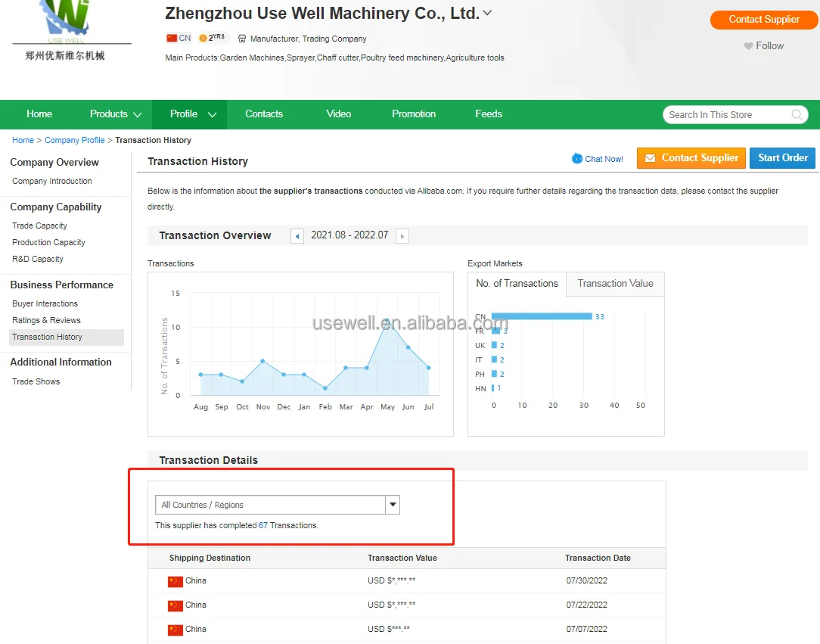Go to previous transaction period arrow
This screenshot has height=644, width=820.
click(x=297, y=236)
